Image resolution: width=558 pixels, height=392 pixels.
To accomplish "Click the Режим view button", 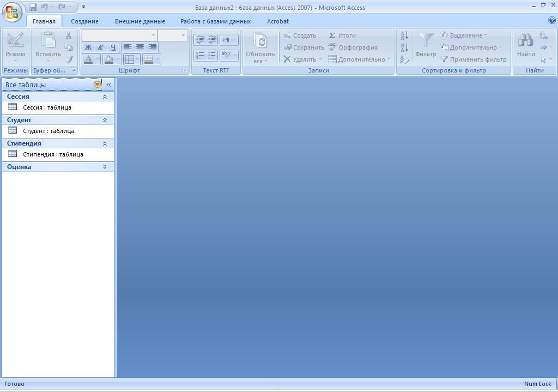I will 15,47.
